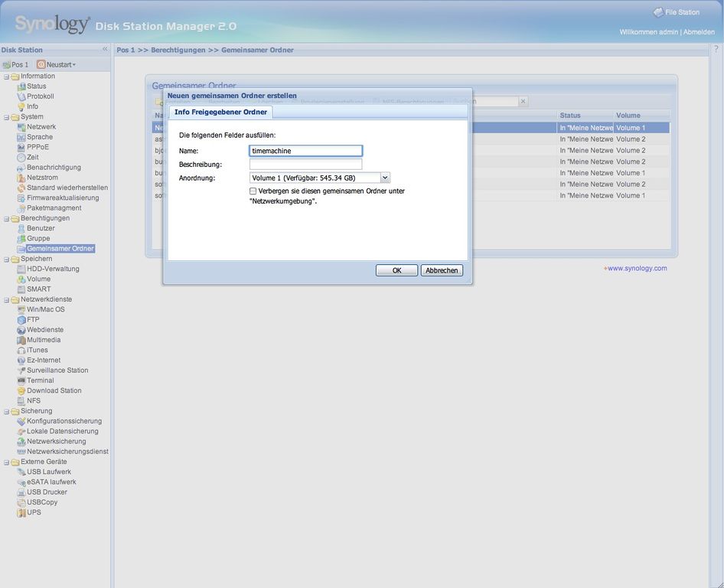
Task: Select the Netzwerk icon in System
Action: coord(21,127)
